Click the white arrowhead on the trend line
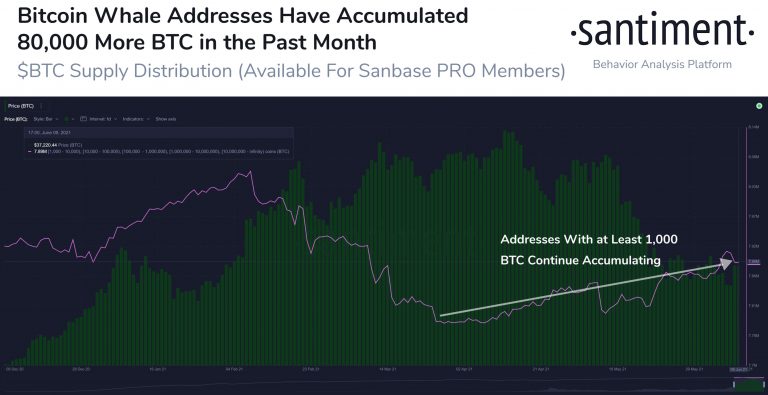The width and height of the screenshot is (768, 395). point(725,264)
